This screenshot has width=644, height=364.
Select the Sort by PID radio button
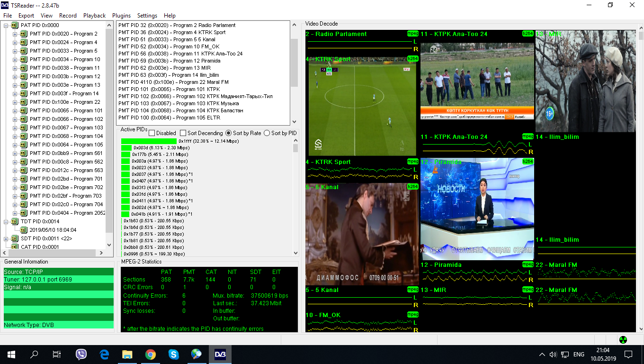point(267,133)
